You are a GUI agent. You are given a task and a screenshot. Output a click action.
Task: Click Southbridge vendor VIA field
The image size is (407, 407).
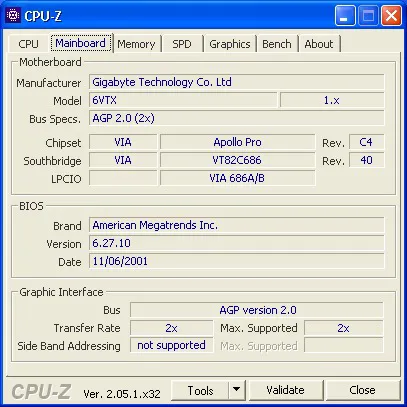123,160
